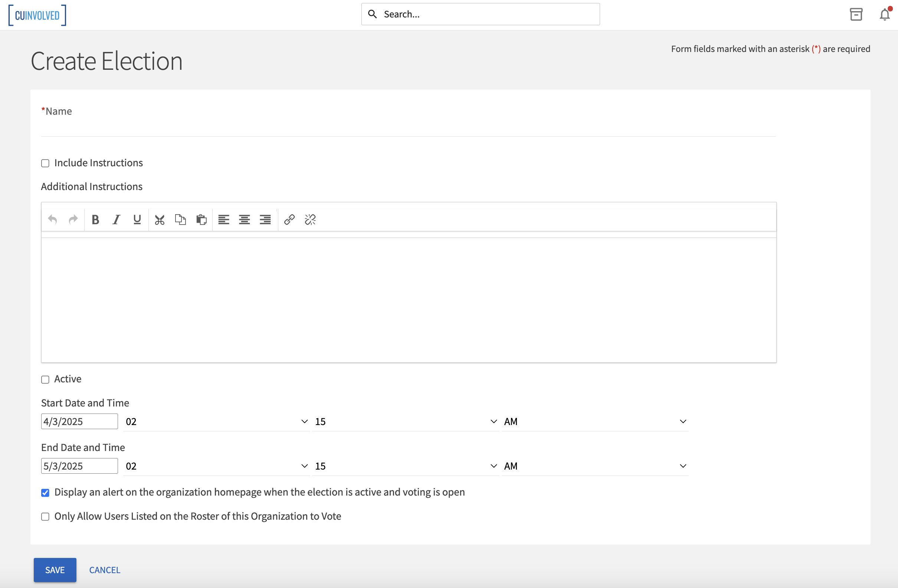
Task: Click the SAVE button
Action: 55,570
